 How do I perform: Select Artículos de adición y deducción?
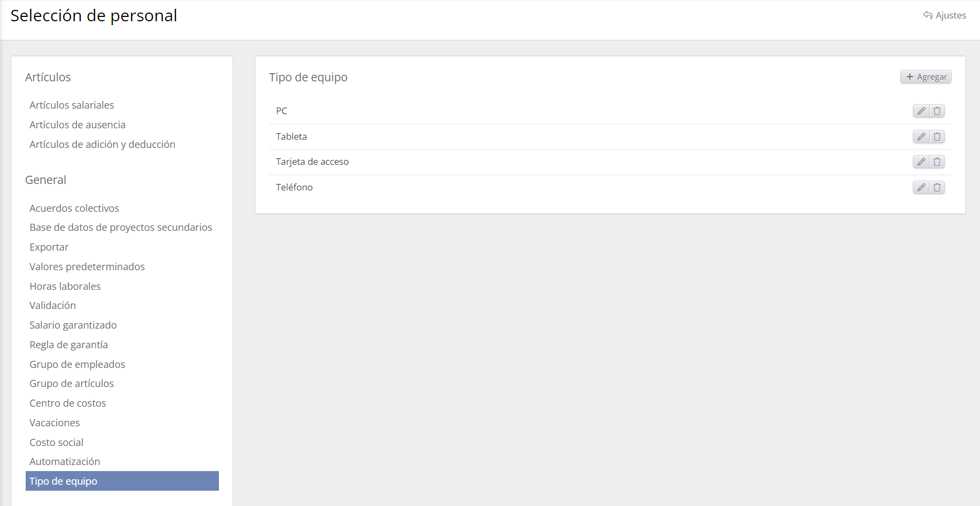[102, 144]
